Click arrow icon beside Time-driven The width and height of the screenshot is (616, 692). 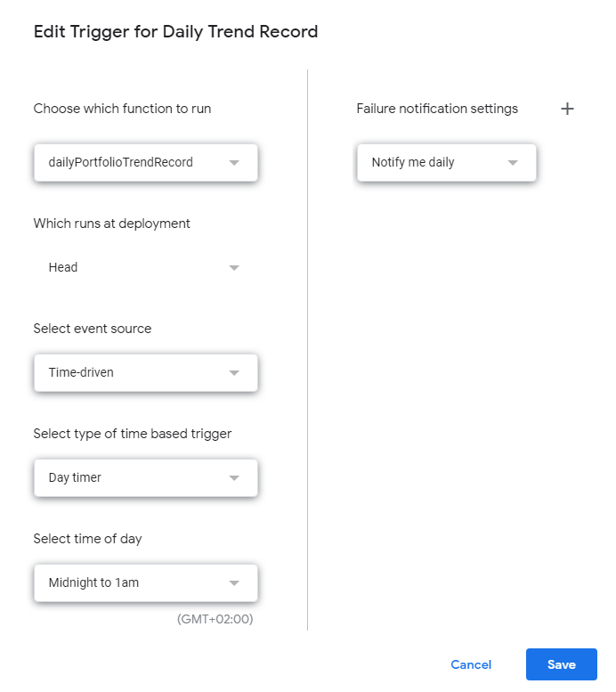234,373
